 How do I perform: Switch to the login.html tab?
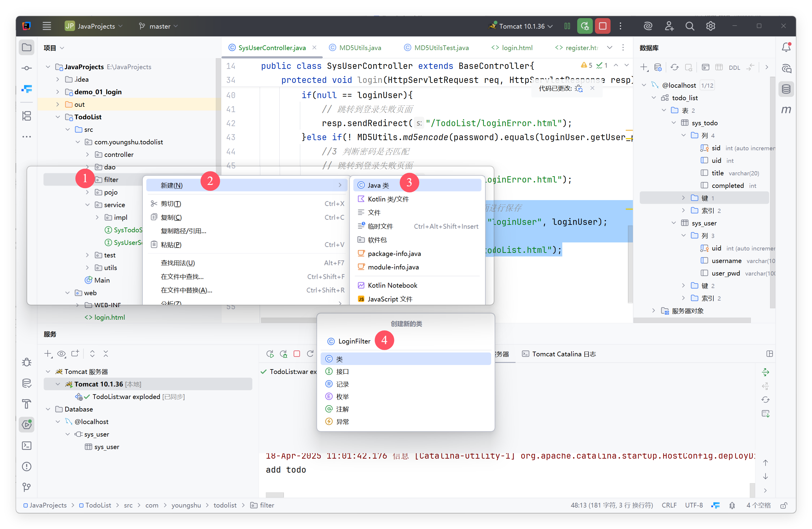pyautogui.click(x=512, y=48)
